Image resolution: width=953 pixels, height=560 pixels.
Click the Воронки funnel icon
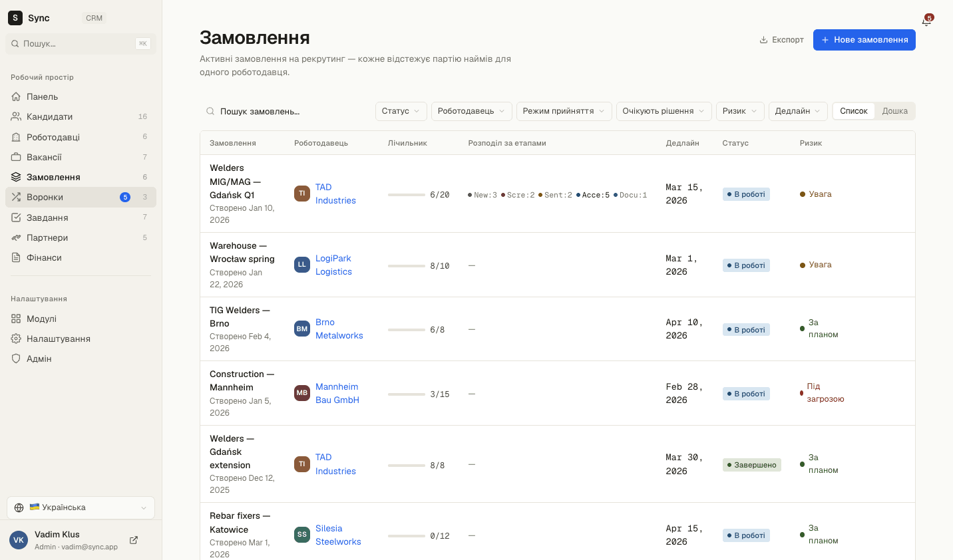(x=16, y=197)
